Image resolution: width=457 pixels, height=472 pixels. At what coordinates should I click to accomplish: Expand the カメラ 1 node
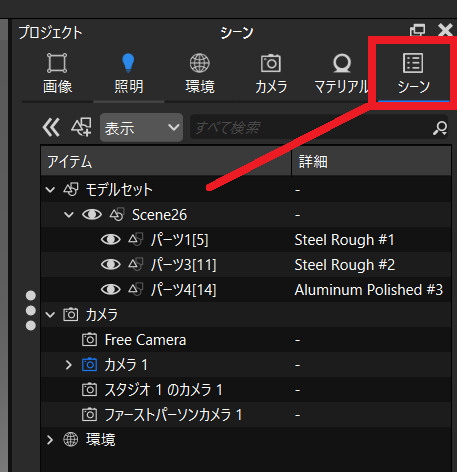coord(69,365)
